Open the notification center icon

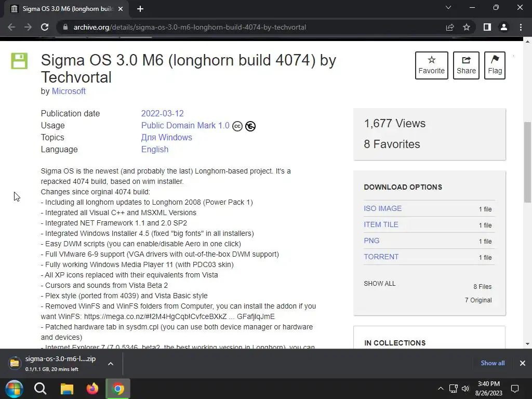(515, 389)
